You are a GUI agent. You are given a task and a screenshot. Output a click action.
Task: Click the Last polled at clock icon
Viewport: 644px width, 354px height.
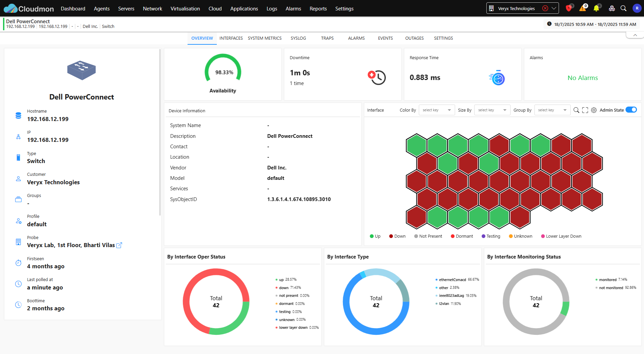point(18,284)
